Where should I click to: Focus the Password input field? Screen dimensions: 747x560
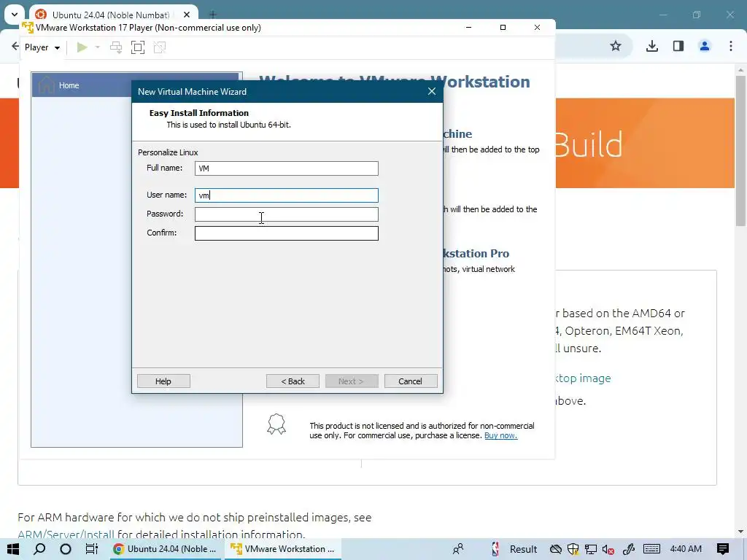click(286, 214)
